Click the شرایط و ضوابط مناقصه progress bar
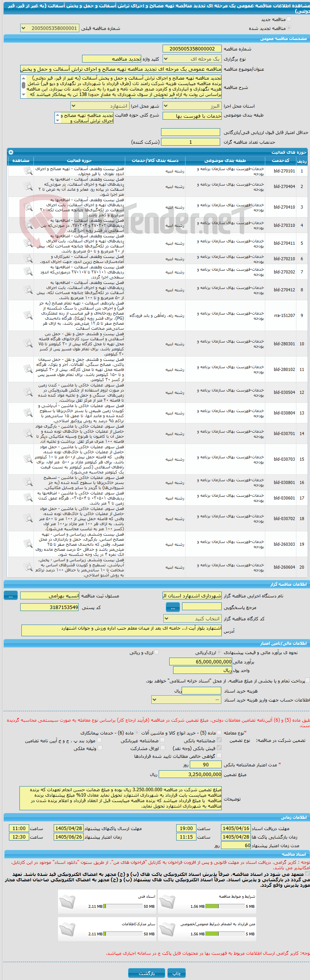 [225, 906]
